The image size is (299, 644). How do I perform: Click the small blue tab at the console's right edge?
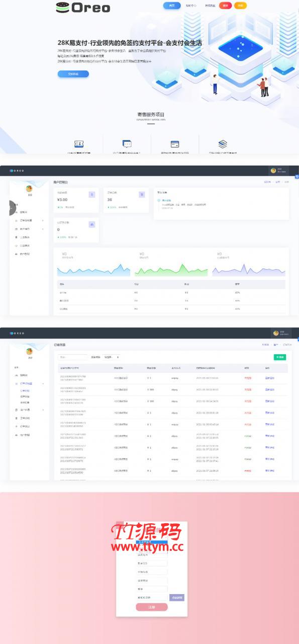click(297, 176)
